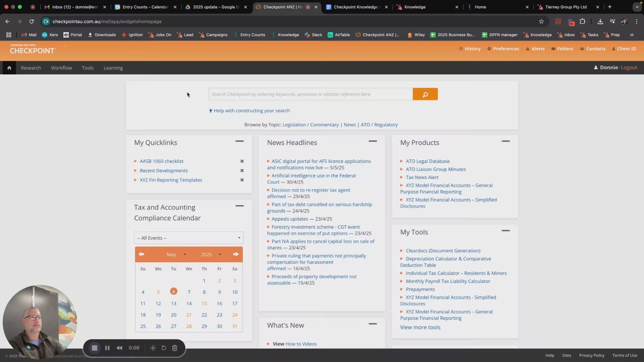Image resolution: width=644 pixels, height=362 pixels.
Task: Remove AASB 1060 checklist quicklink
Action: (242, 161)
